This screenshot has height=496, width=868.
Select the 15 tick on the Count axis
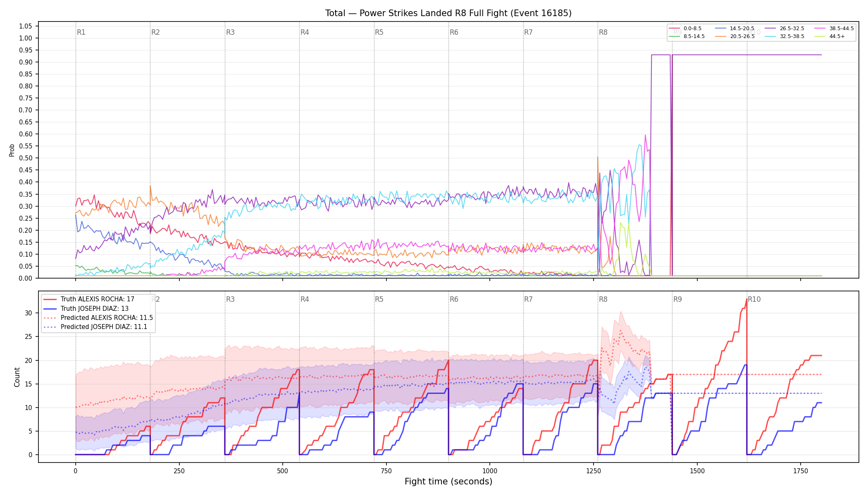28,384
